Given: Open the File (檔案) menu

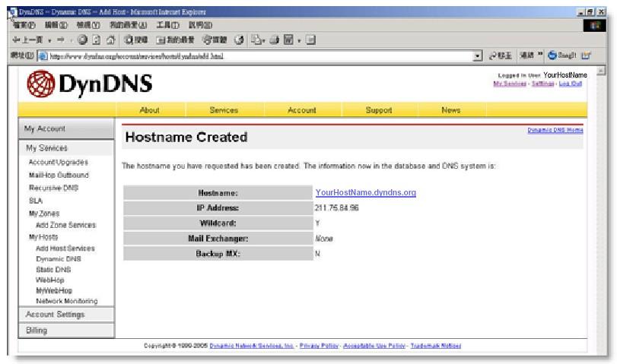Looking at the screenshot, I should [x=24, y=25].
